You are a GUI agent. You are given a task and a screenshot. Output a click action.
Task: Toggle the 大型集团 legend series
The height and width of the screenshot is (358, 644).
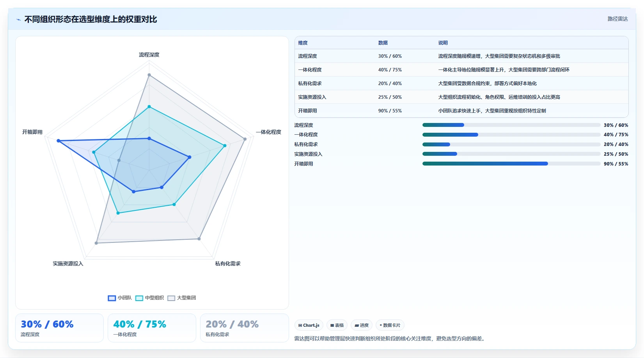181,298
